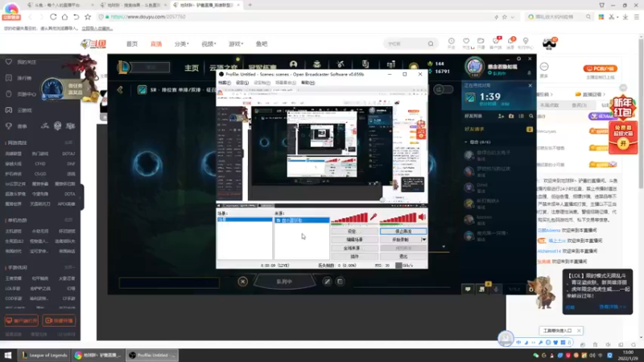Open Douyu 首页 nav item
644x362 pixels.
(132, 44)
